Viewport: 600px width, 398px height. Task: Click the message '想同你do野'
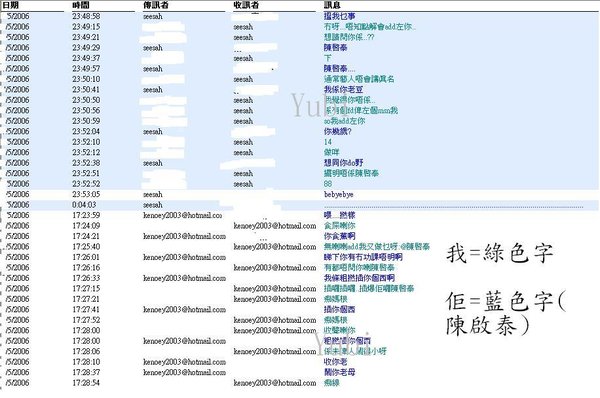(x=344, y=163)
